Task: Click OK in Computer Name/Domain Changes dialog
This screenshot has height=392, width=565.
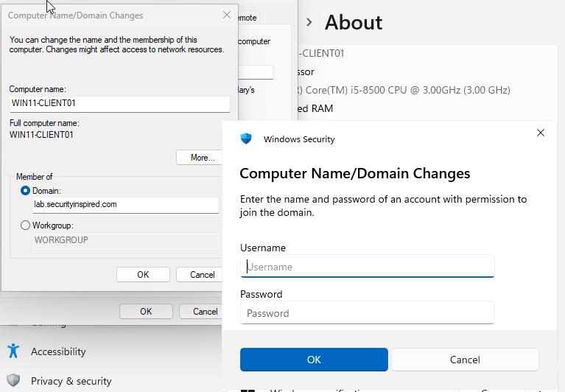Action: pyautogui.click(x=143, y=275)
